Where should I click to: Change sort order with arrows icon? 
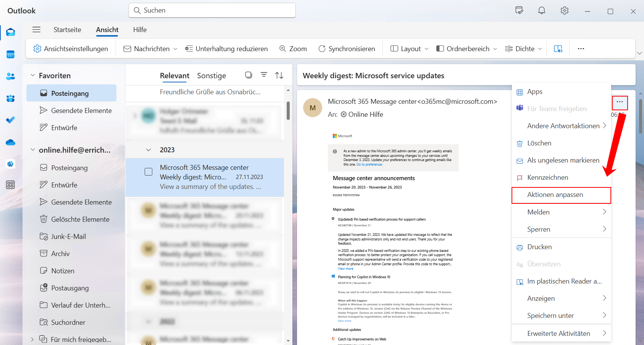coord(279,75)
